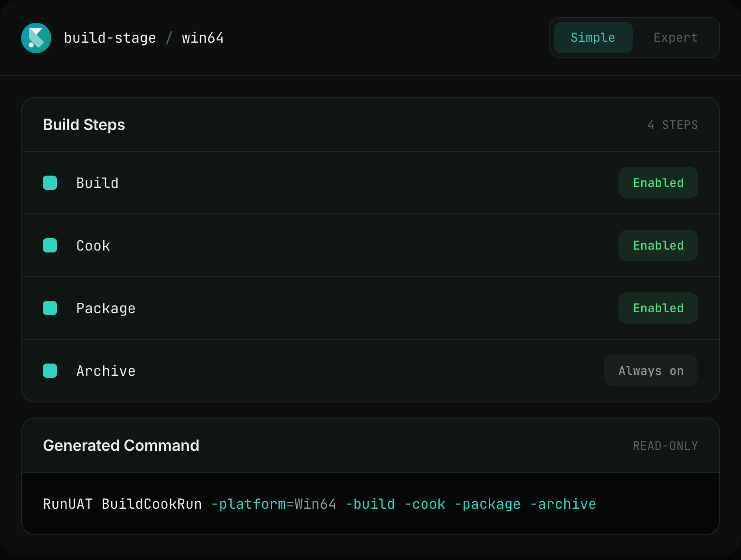Click the Generated Command heading
741x560 pixels.
tap(121, 446)
